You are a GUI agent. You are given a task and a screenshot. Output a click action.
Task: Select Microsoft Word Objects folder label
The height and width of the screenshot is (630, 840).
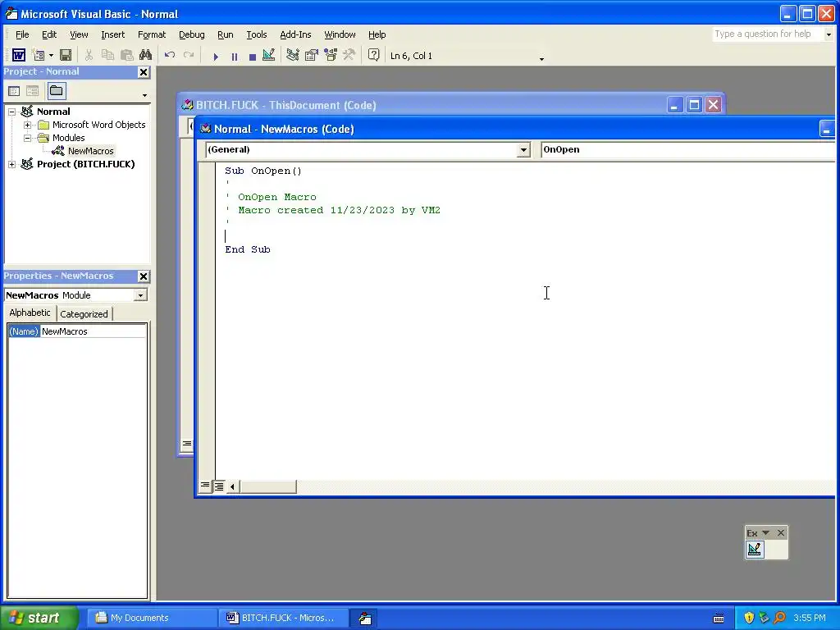pos(98,125)
